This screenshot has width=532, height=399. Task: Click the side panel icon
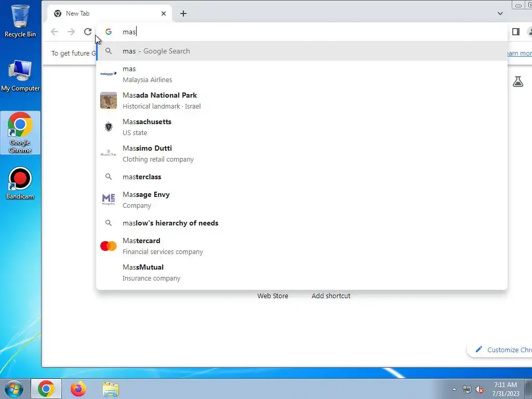point(516,32)
